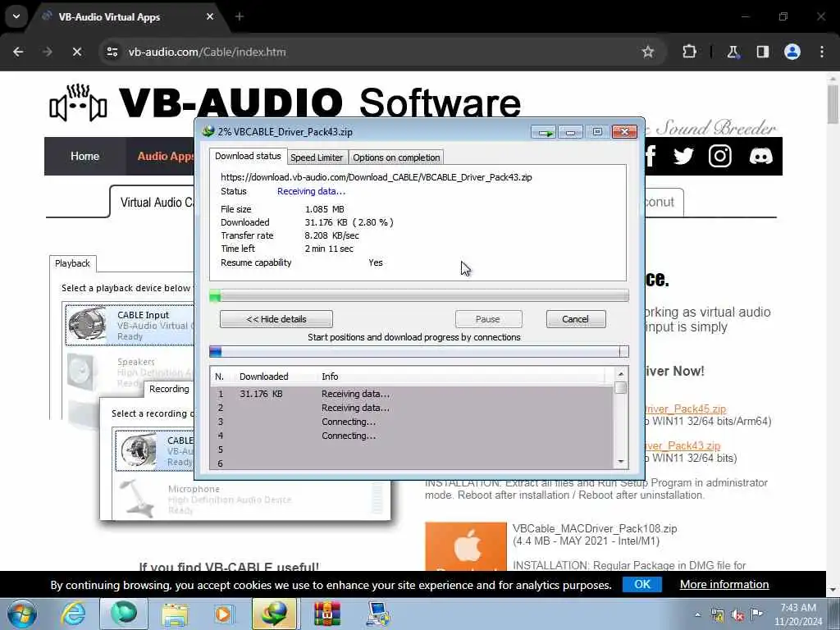Launch Internet Explorer from the taskbar

(x=73, y=614)
